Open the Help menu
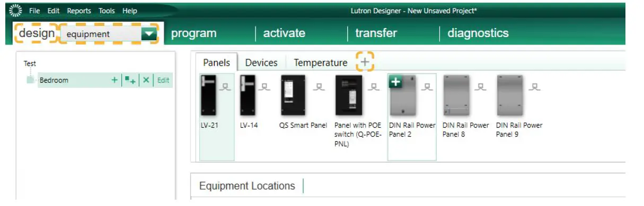644x206 pixels. pyautogui.click(x=129, y=11)
